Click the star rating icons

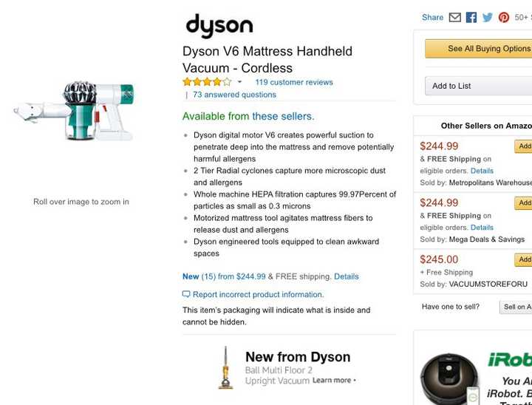(x=206, y=82)
